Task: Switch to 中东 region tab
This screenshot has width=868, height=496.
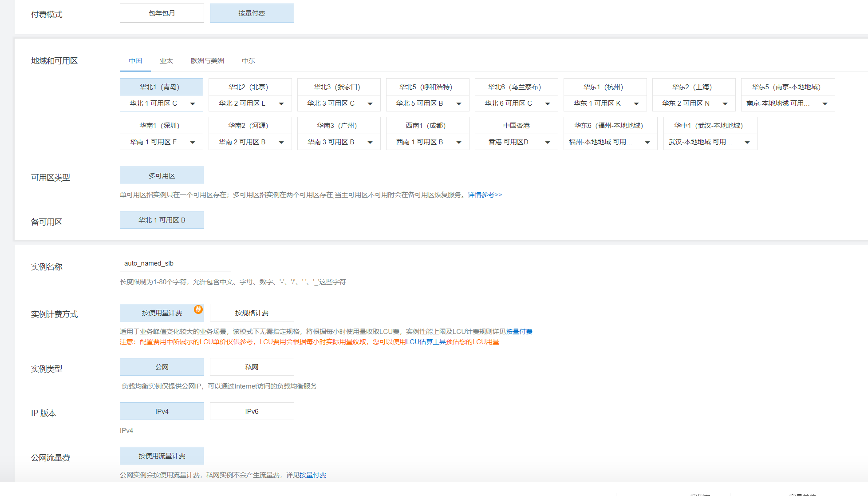Action: pos(249,60)
